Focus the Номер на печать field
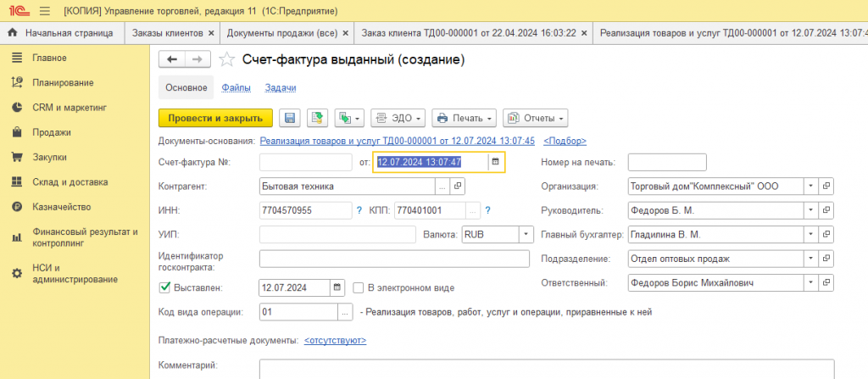Viewport: 868px width, 379px height. [x=667, y=162]
